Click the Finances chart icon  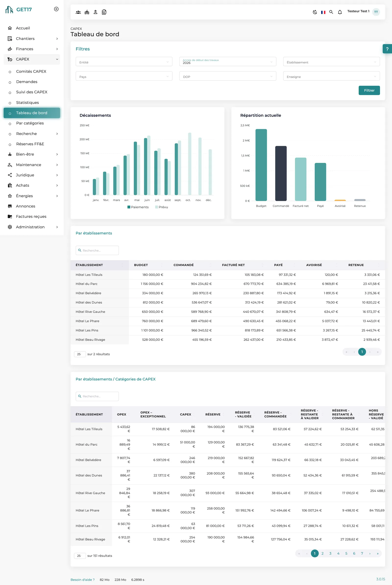pyautogui.click(x=10, y=49)
